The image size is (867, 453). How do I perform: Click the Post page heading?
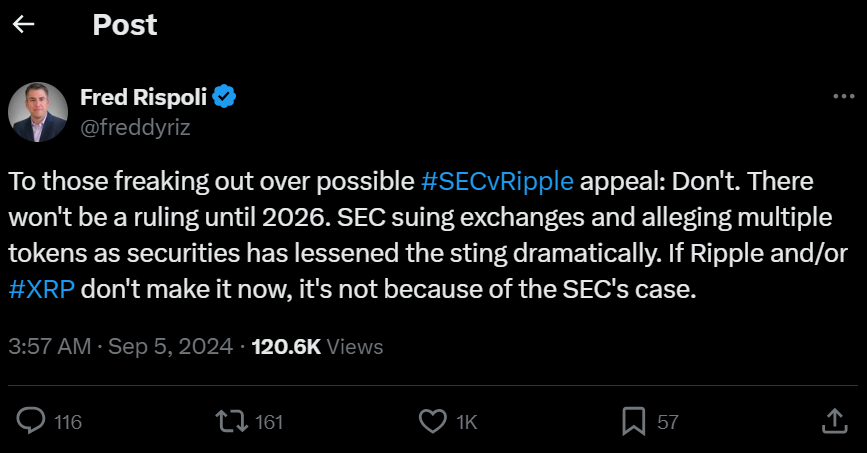coord(125,25)
